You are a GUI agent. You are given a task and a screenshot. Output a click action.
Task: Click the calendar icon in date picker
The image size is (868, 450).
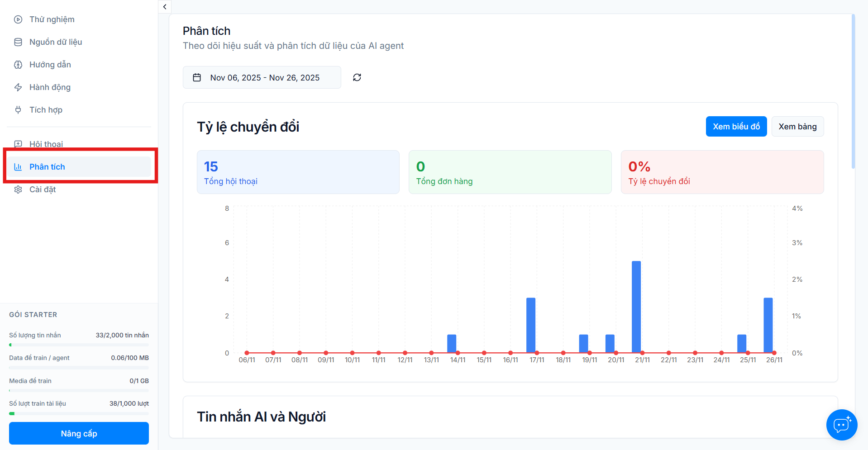tap(197, 78)
